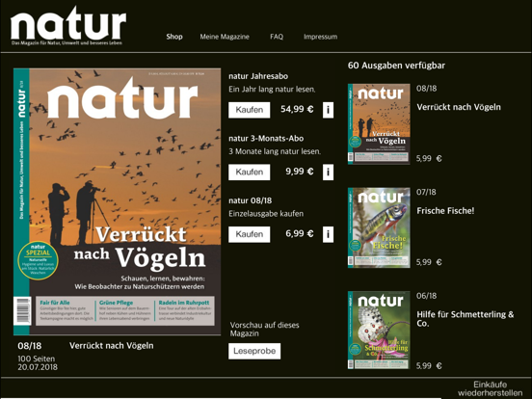Open the large Verrückt nach Vögeln cover
Image resolution: width=532 pixels, height=399 pixels.
(117, 201)
